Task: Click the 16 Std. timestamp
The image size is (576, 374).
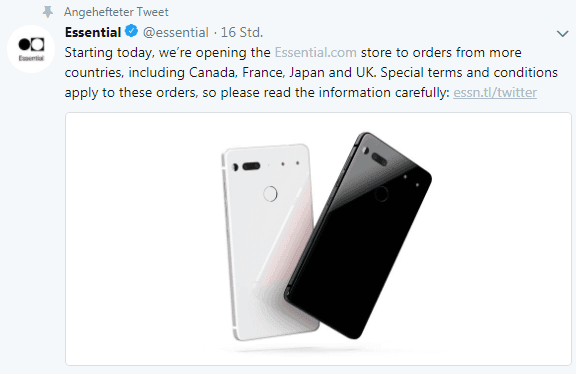Action: (x=242, y=32)
